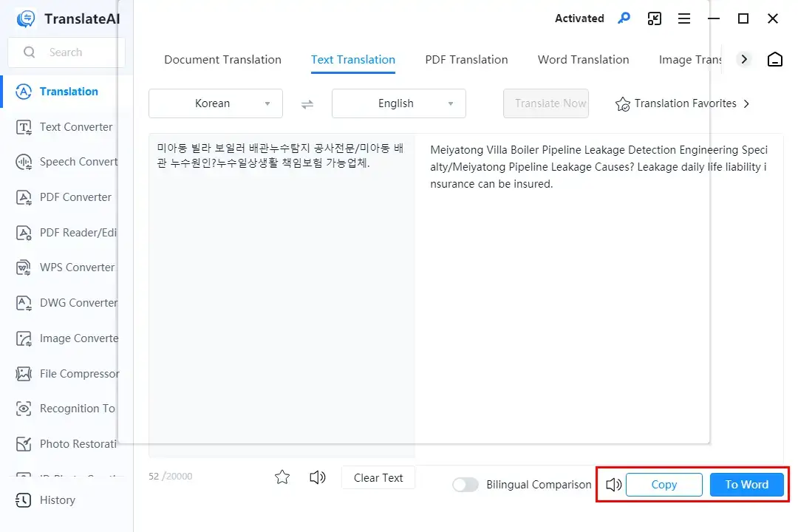Click the key icon next to Activated

(x=624, y=18)
